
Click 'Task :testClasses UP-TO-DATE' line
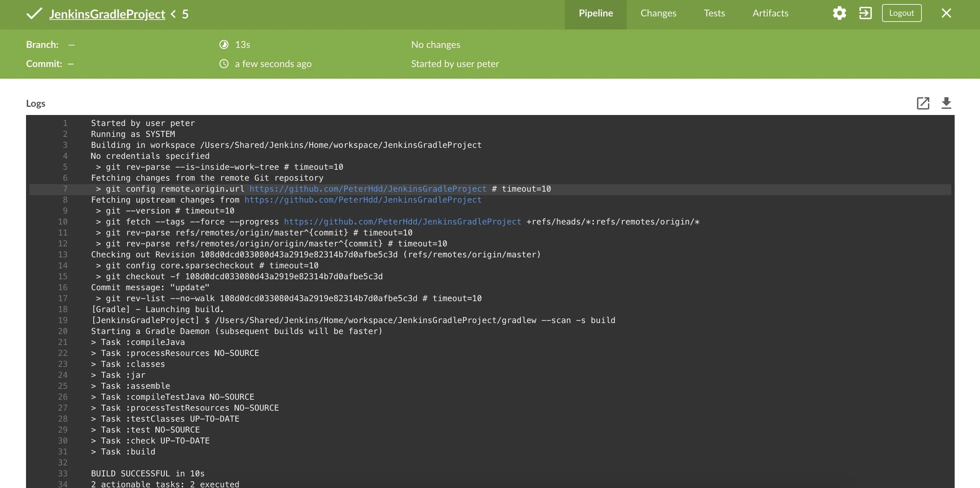point(165,419)
